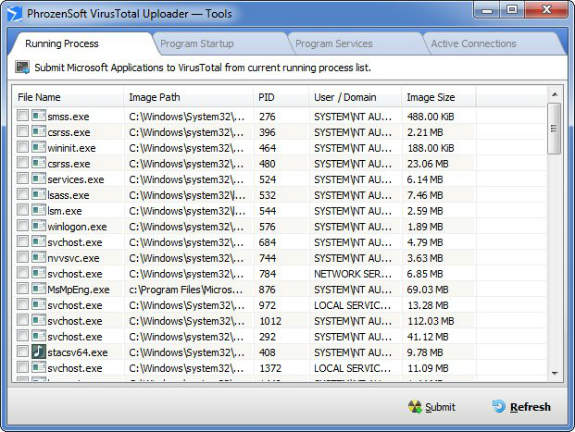Screen dimensions: 575x432
Task: Click the process icon for MsMpEng.exe
Action: pos(39,289)
